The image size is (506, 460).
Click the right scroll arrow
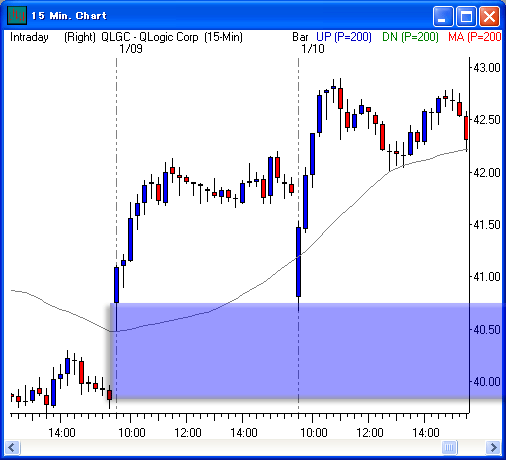(x=493, y=447)
